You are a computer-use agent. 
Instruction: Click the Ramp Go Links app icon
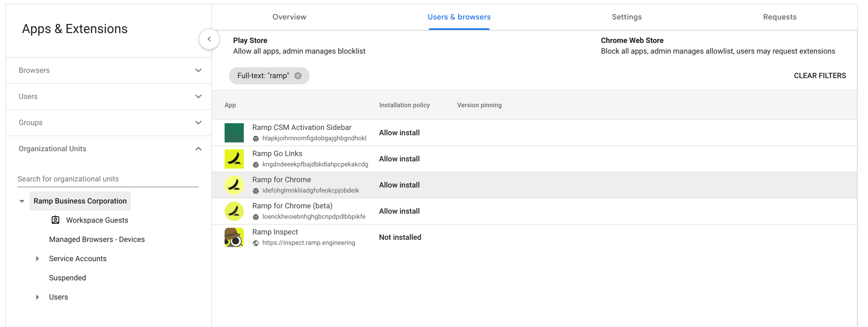[x=234, y=159]
